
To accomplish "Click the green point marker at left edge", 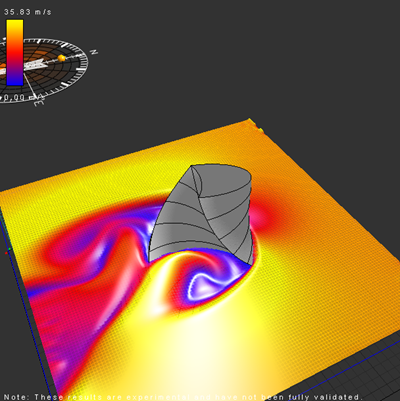I will coord(10,249).
